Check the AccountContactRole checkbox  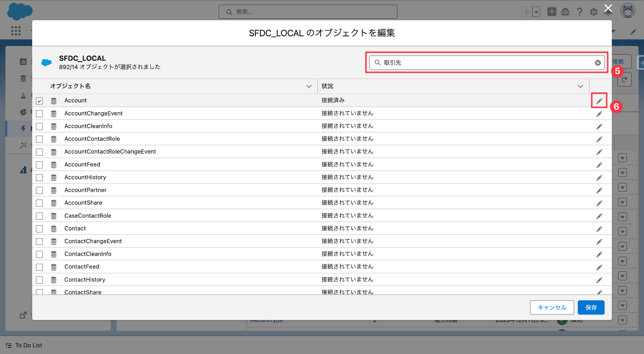(40, 139)
